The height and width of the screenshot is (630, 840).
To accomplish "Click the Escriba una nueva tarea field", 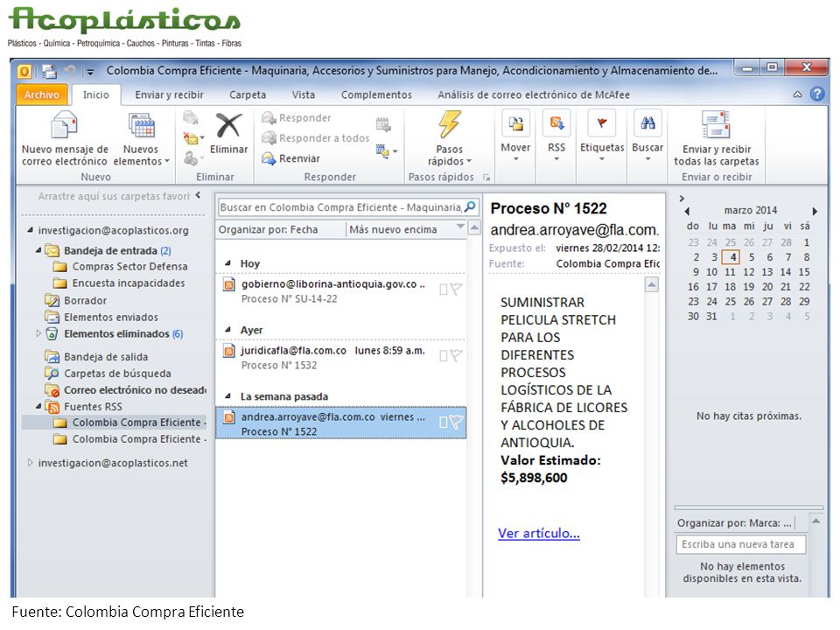I will pyautogui.click(x=740, y=544).
